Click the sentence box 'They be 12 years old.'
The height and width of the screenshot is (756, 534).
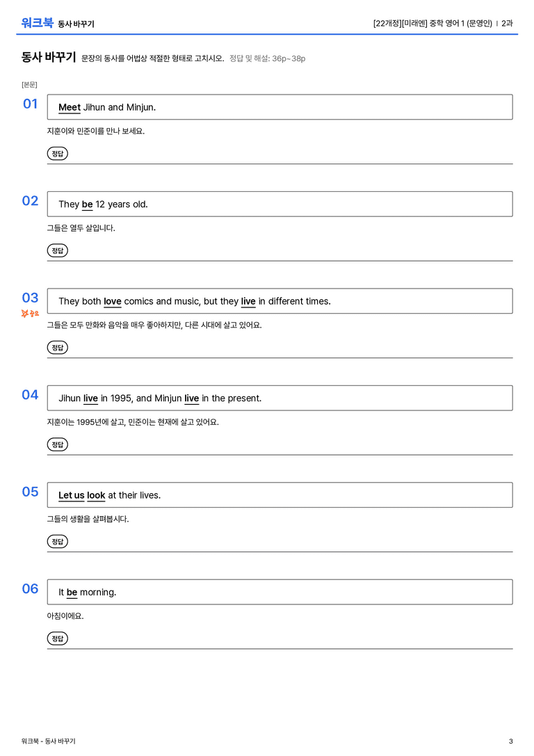pos(280,204)
